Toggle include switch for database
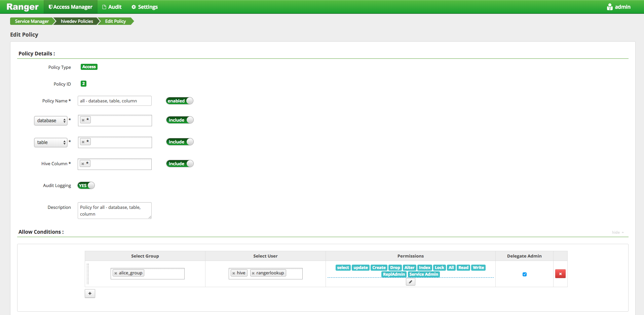 (x=180, y=120)
